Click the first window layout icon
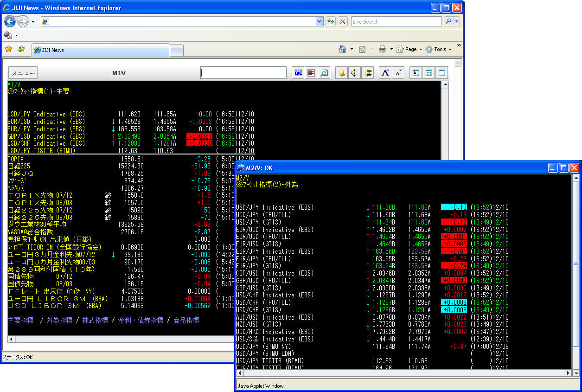This screenshot has width=582, height=392. click(x=416, y=73)
